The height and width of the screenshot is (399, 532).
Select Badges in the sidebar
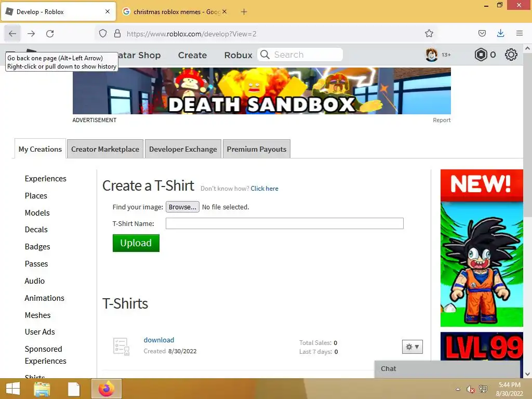click(x=37, y=247)
